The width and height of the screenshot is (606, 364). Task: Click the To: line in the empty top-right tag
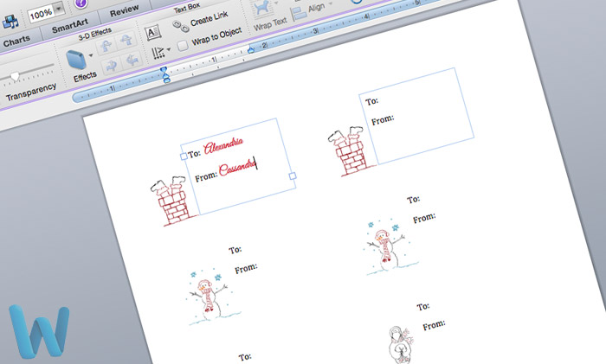[x=371, y=101]
